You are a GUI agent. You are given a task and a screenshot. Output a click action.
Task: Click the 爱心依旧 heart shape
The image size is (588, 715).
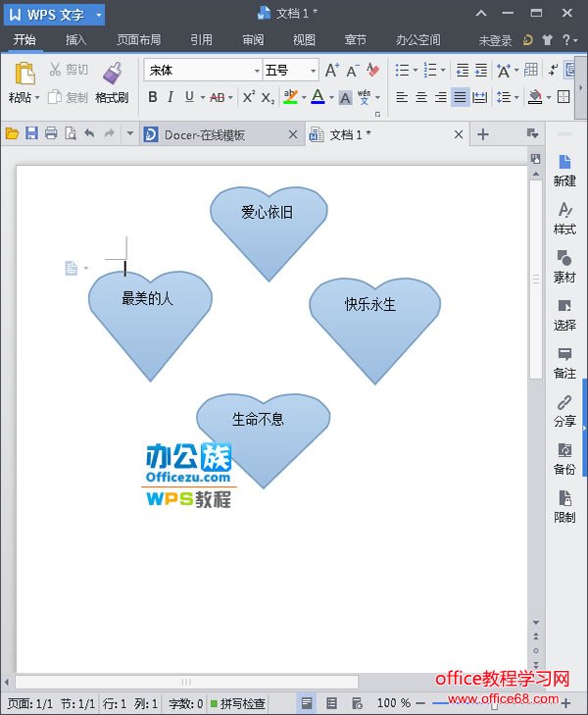point(269,232)
